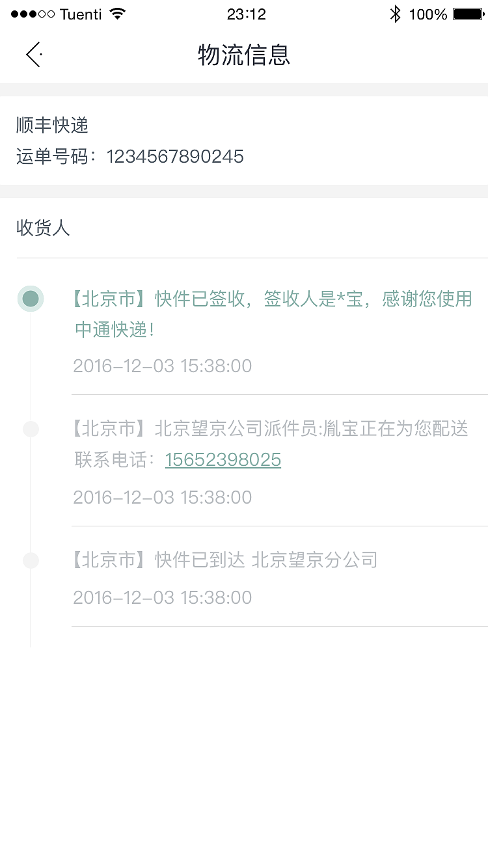
Task: Tap the Tuenti carrier label
Action: pyautogui.click(x=81, y=14)
